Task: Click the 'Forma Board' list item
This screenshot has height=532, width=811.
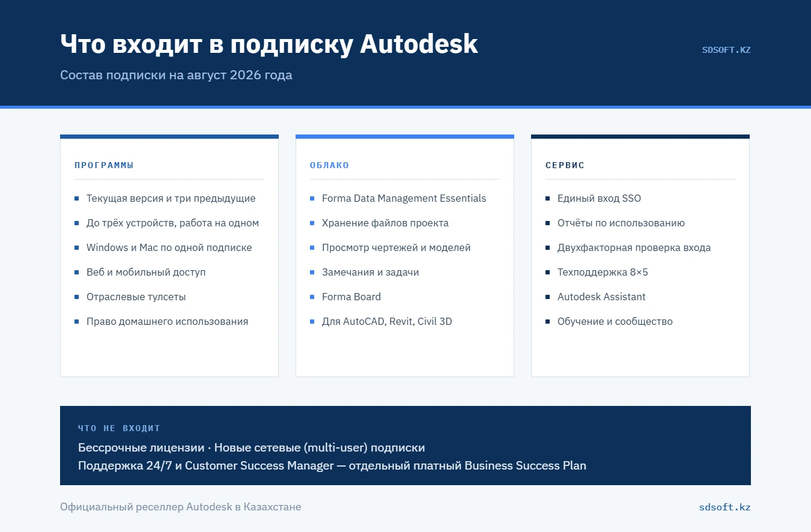Action: (351, 297)
